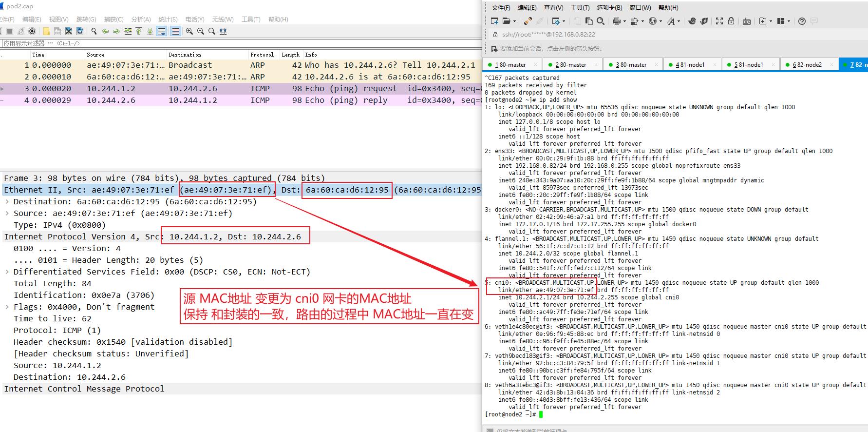Image resolution: width=868 pixels, height=432 pixels.
Task: Expand the Source ae:49:07:3e:71:ef Ethernet field
Action: 7,213
